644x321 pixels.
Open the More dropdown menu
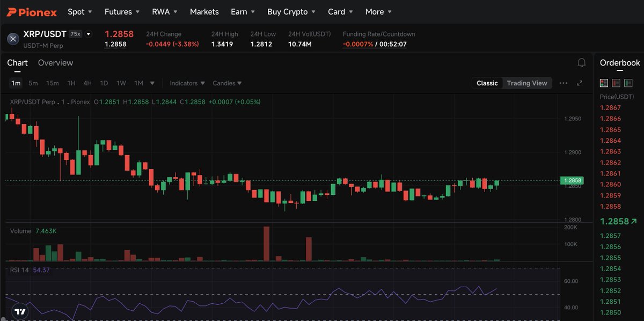[x=378, y=11]
